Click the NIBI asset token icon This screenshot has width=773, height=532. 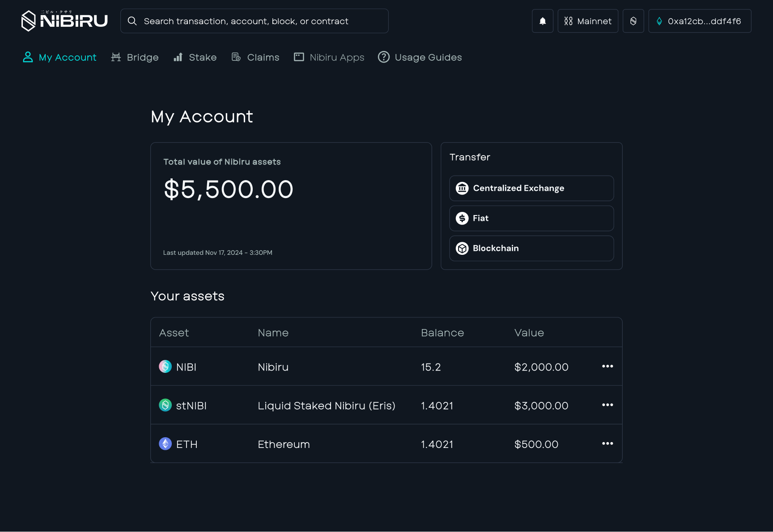point(165,367)
